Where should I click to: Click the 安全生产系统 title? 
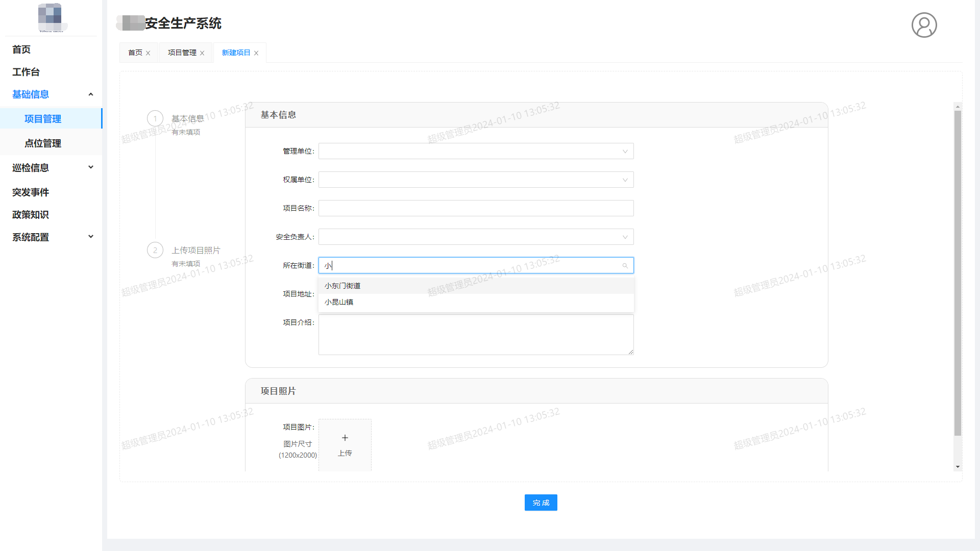183,23
